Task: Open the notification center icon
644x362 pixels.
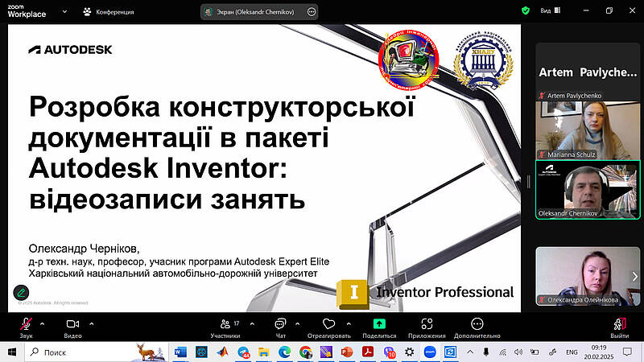Action: pyautogui.click(x=627, y=352)
